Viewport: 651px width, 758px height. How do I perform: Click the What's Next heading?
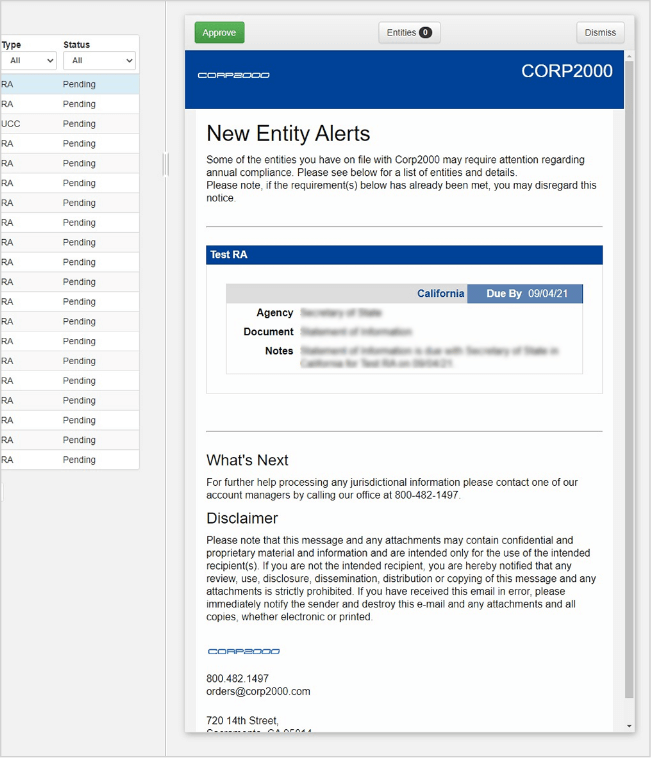pos(247,460)
